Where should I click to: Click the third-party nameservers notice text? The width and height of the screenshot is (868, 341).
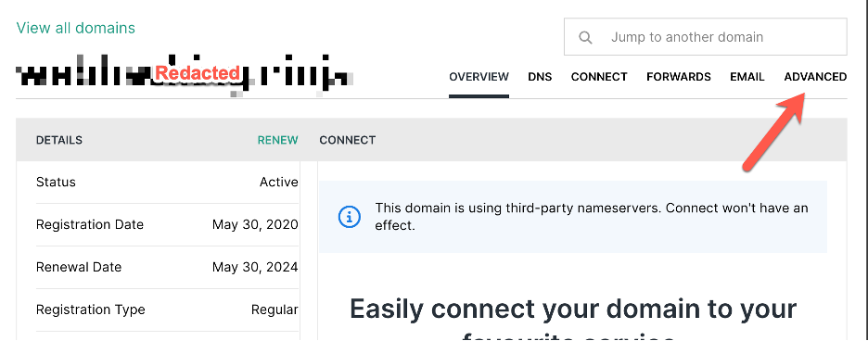click(592, 217)
